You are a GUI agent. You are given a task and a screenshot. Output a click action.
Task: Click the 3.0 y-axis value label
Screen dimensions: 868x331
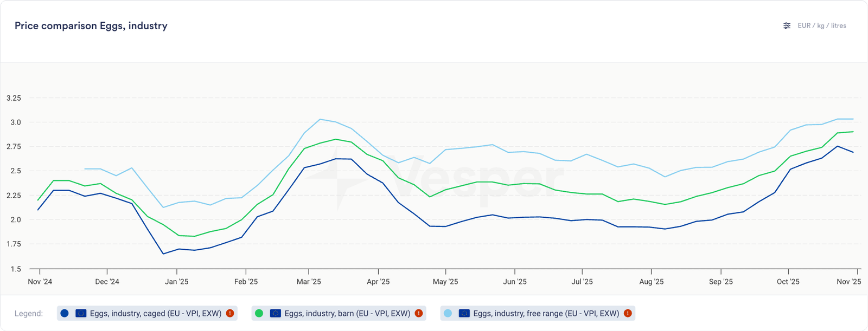(x=16, y=122)
